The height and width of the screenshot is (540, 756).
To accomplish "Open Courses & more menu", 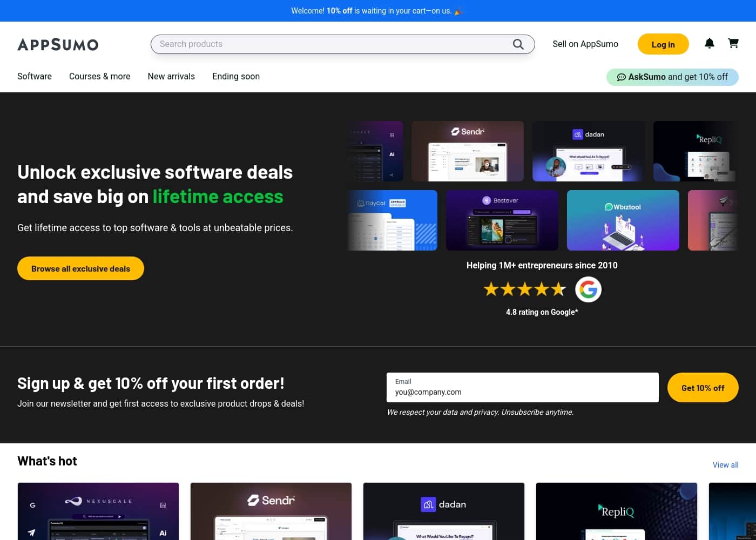I will (100, 76).
